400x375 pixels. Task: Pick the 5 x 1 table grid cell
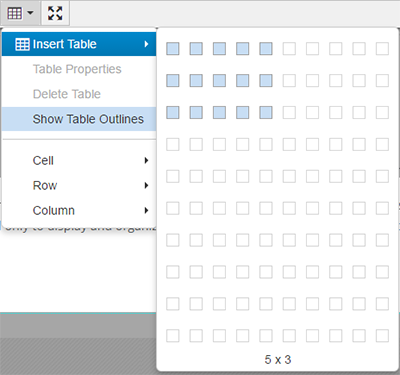266,49
